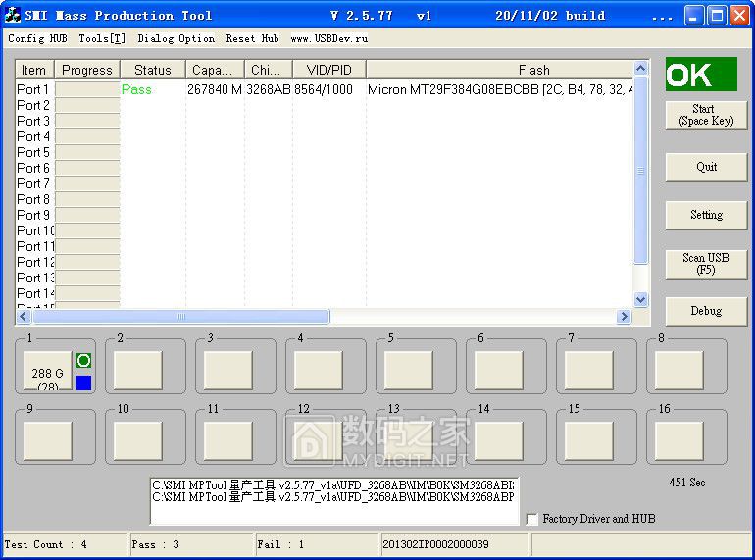
Task: Click the empty port slot 8 box
Action: click(679, 370)
